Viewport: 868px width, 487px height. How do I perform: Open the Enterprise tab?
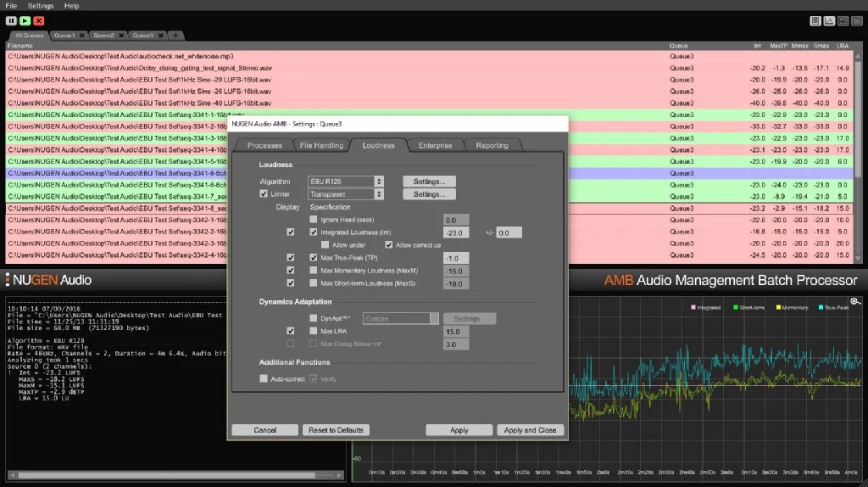(x=435, y=145)
